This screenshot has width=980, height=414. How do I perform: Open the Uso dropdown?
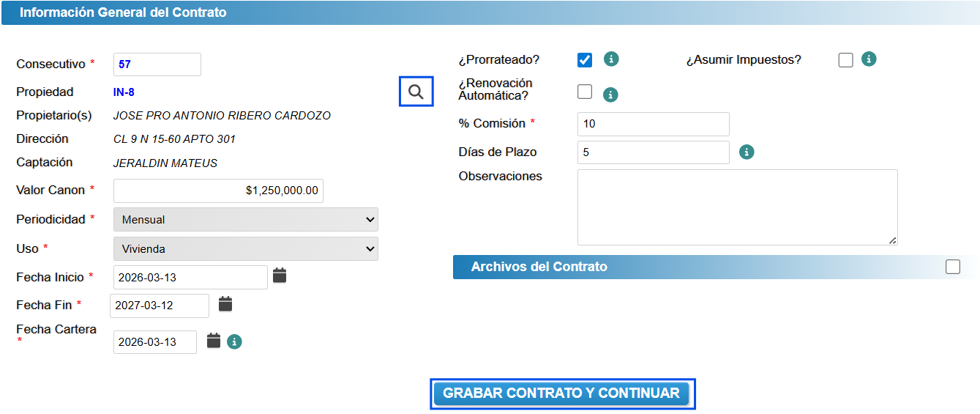click(246, 248)
